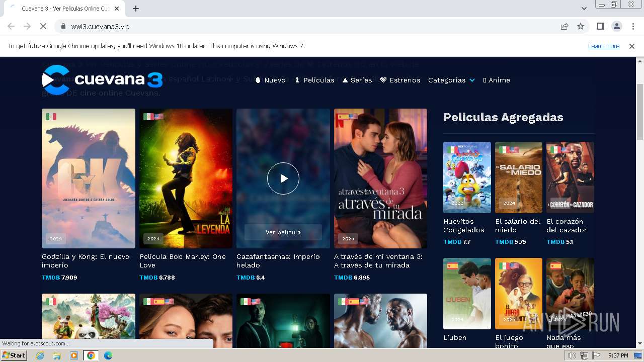644x362 pixels.
Task: Open El juego bonito thumbnail
Action: pos(519,294)
